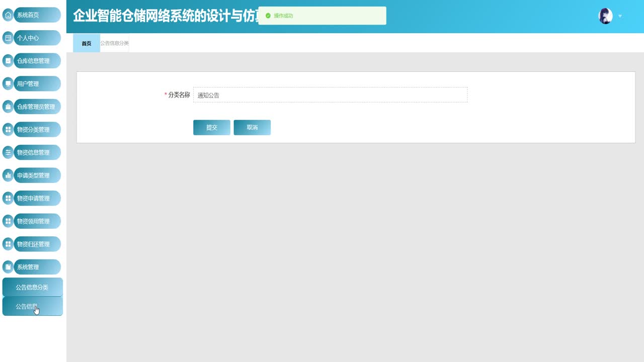Viewport: 644px width, 362px height.
Task: Expand 申请类型管理 menu
Action: point(37,175)
